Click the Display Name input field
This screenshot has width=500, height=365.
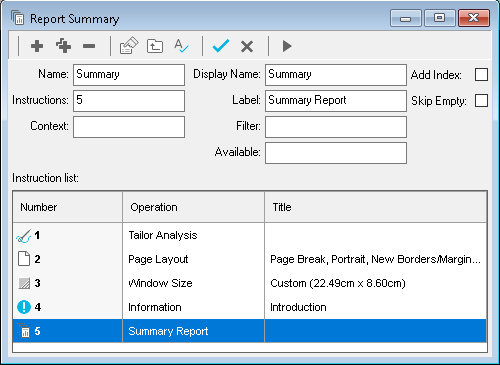pos(336,75)
